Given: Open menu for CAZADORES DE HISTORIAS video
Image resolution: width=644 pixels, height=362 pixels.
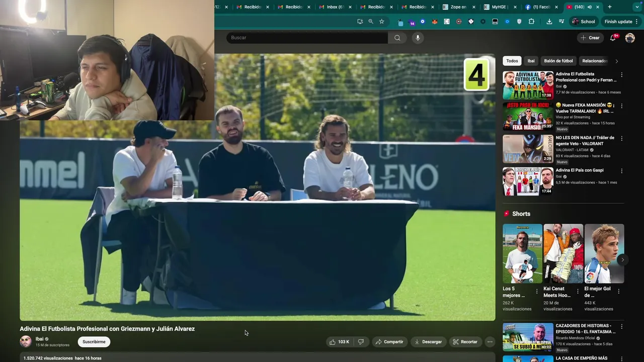Looking at the screenshot, I should coord(622,326).
